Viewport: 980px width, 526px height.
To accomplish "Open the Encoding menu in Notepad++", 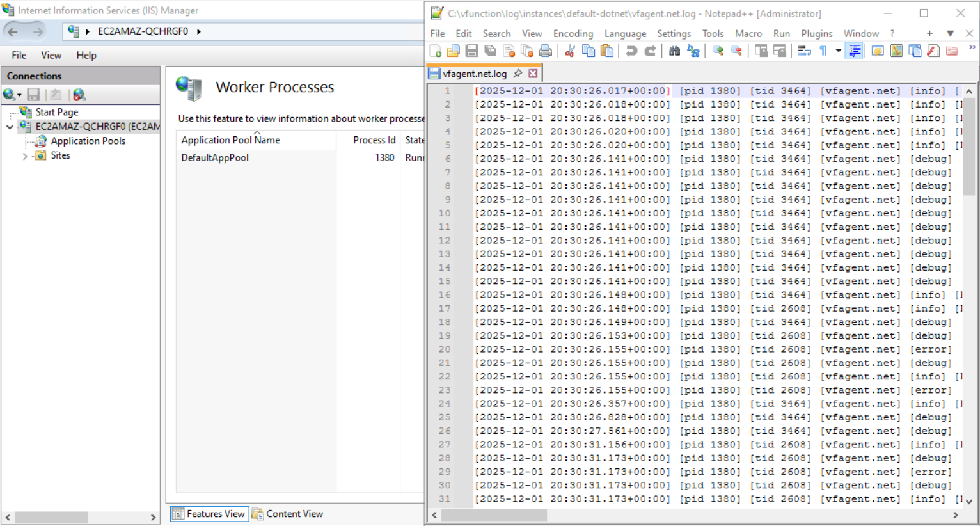I will pyautogui.click(x=573, y=33).
